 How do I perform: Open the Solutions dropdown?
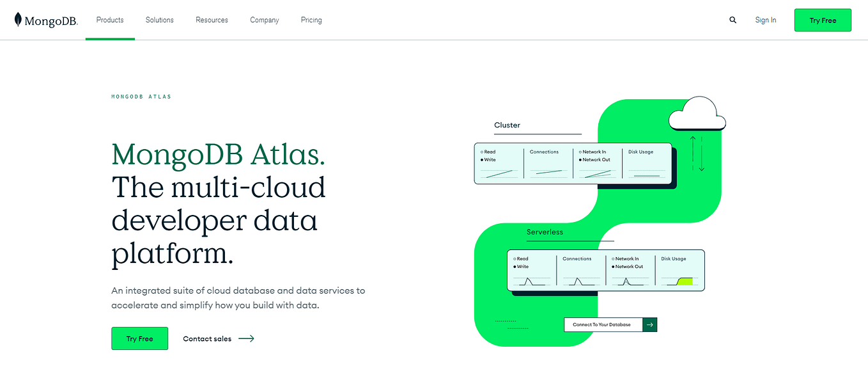(159, 20)
